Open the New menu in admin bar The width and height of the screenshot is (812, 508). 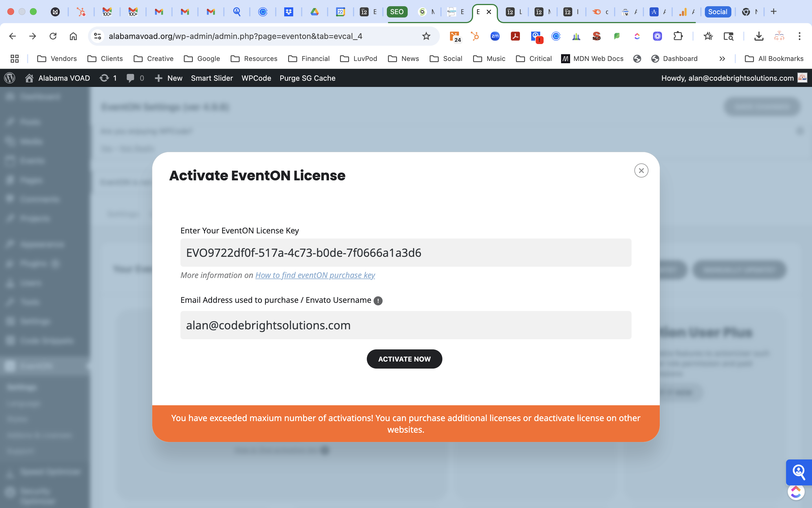pos(168,78)
